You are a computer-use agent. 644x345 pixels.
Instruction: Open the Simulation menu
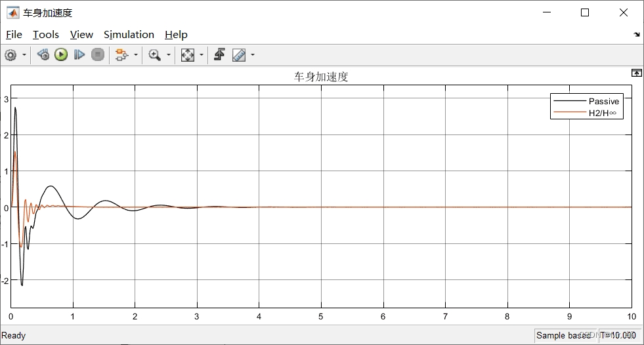[x=129, y=35]
